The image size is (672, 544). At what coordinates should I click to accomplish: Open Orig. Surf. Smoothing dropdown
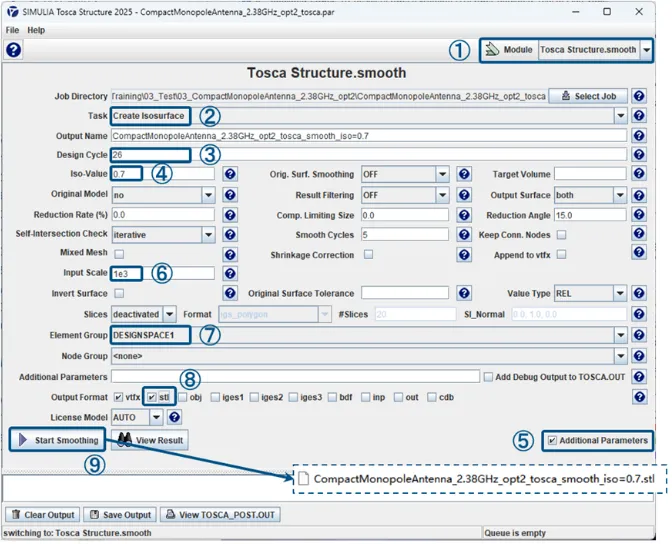[442, 174]
